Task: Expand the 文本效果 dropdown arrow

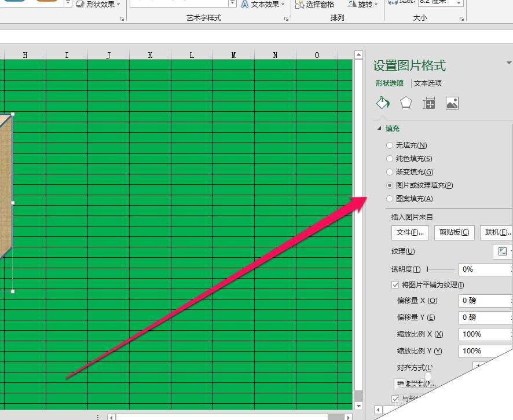Action: pyautogui.click(x=283, y=5)
